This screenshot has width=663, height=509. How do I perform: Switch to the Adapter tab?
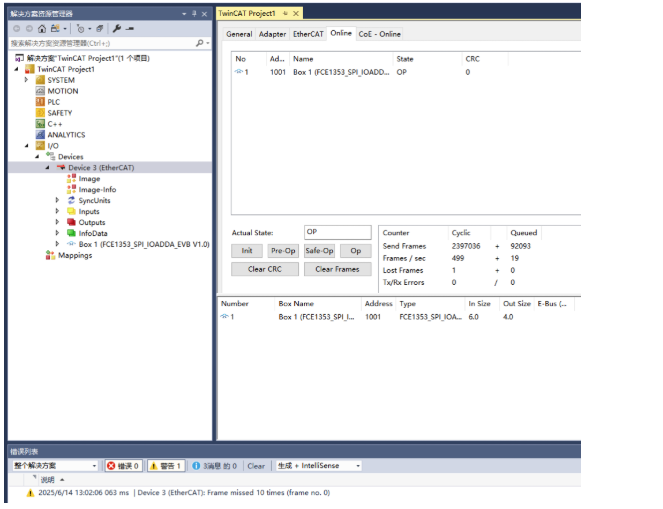272,34
